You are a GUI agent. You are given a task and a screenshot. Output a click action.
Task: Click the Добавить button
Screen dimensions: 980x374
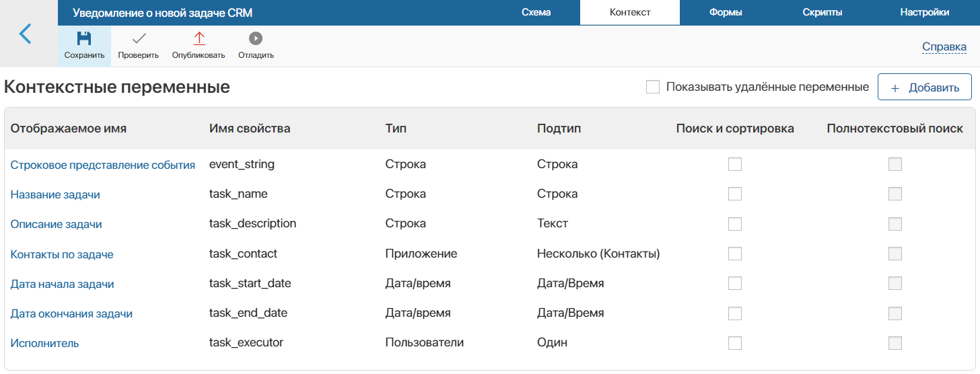point(925,87)
